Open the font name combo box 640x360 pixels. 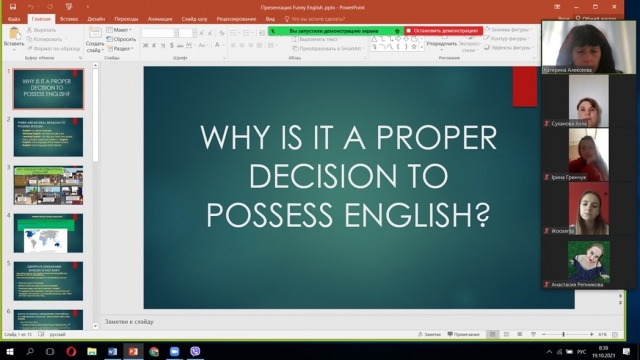pos(160,33)
